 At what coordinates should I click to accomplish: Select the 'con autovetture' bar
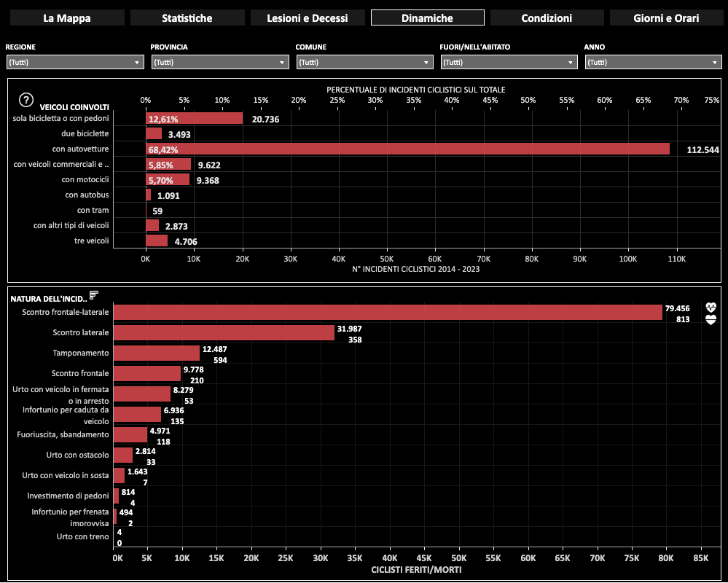click(x=407, y=149)
